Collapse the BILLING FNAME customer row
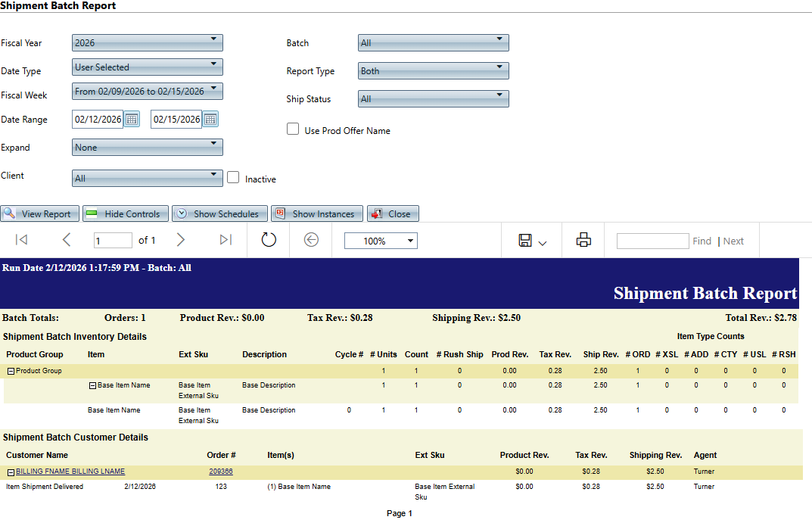This screenshot has width=812, height=520. coord(11,472)
